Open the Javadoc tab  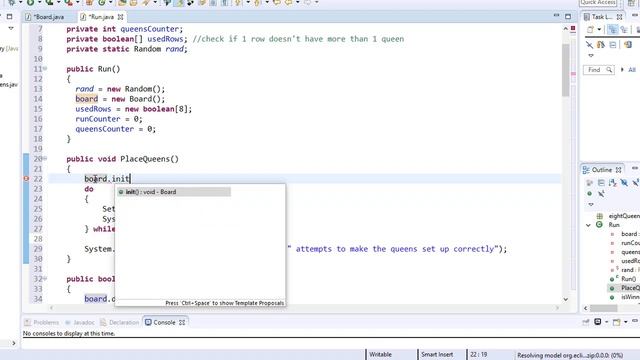[80, 322]
